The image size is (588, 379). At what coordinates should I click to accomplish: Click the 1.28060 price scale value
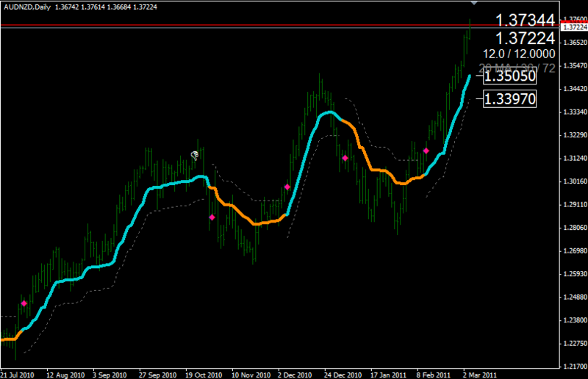pyautogui.click(x=576, y=228)
